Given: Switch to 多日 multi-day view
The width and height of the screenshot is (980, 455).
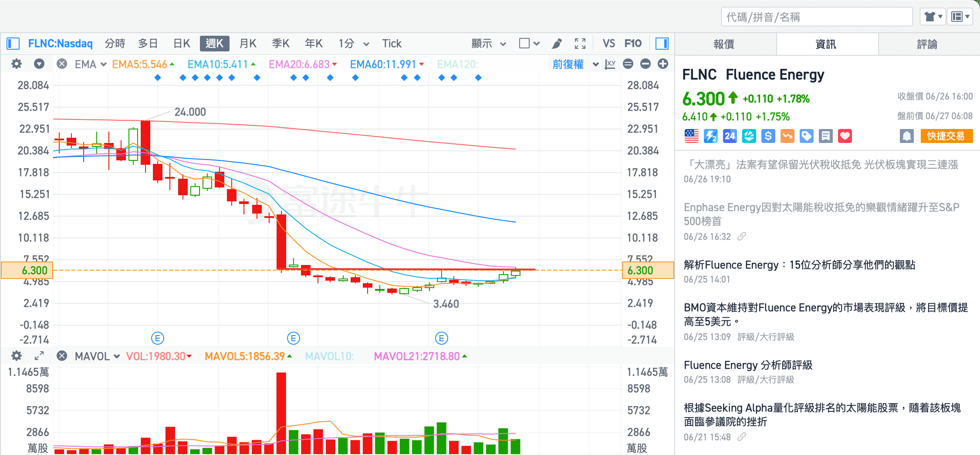Looking at the screenshot, I should [148, 44].
